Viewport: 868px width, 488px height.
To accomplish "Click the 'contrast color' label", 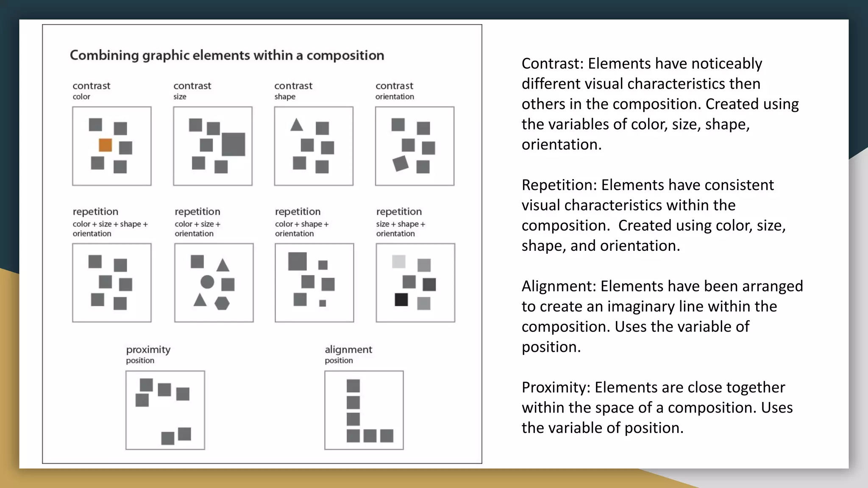I will coord(92,91).
